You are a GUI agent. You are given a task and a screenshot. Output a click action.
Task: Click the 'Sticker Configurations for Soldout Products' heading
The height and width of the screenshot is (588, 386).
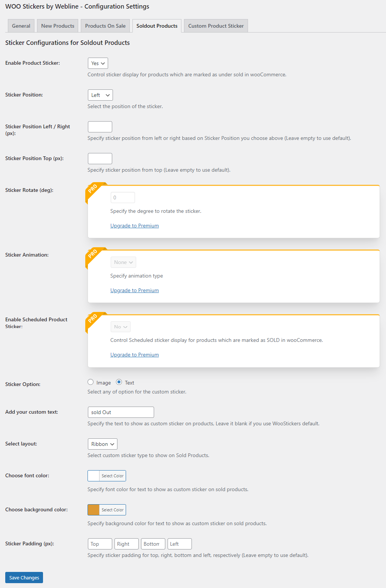[67, 43]
